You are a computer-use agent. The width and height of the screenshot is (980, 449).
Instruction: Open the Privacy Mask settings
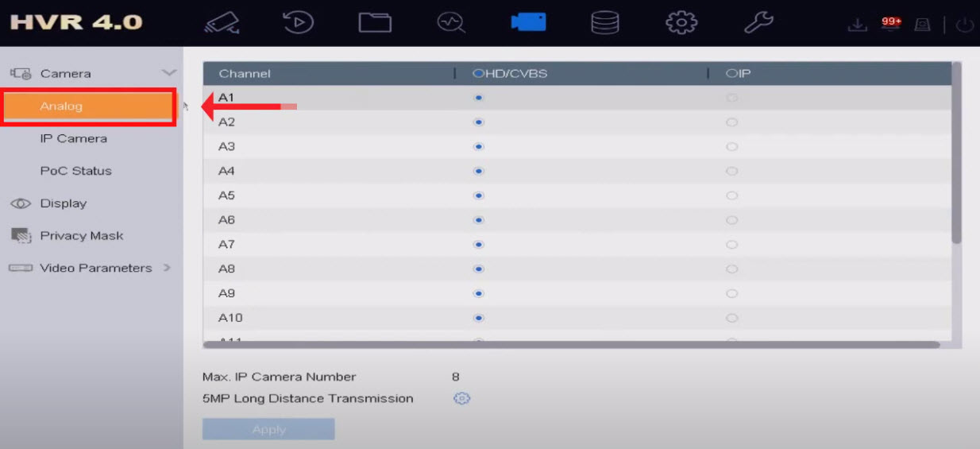click(x=81, y=236)
